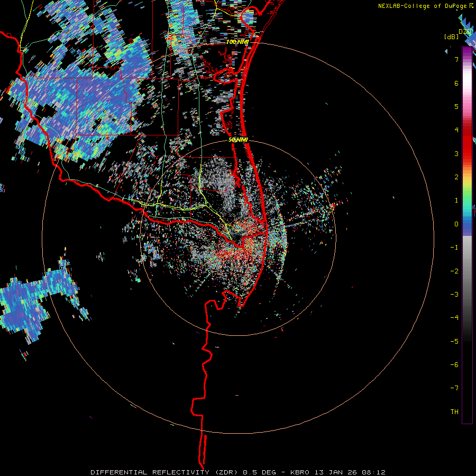Click the KBRO station identifier in caption
The image size is (476, 476).
pyautogui.click(x=300, y=472)
